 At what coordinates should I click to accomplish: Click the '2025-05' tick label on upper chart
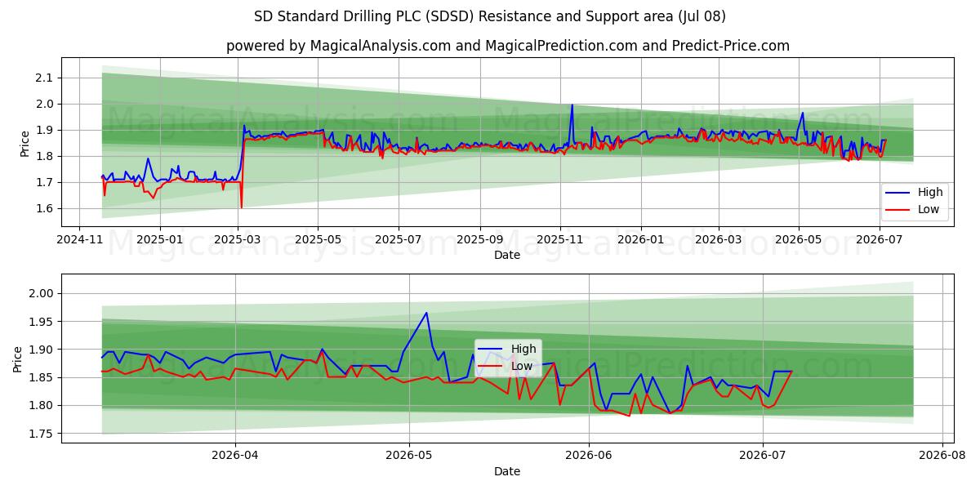pyautogui.click(x=318, y=240)
